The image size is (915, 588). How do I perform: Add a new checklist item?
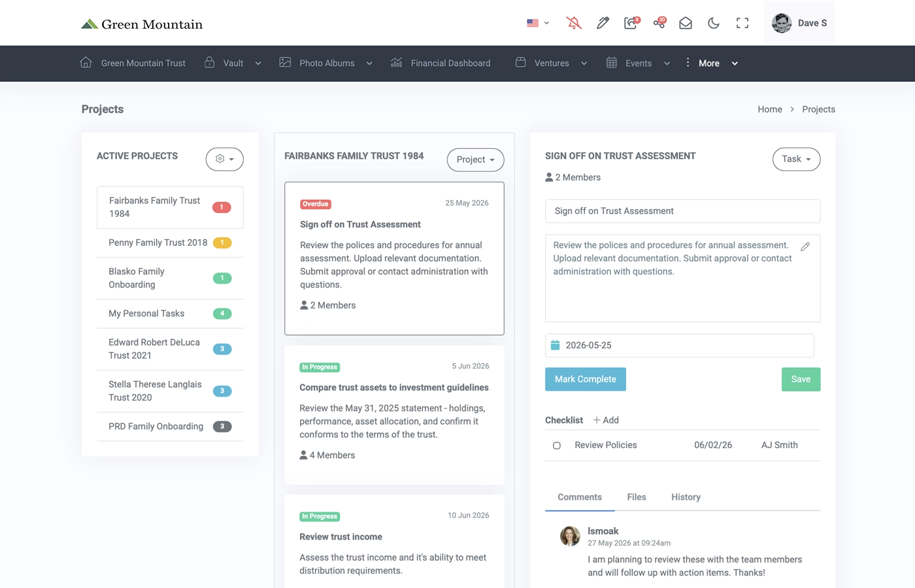click(606, 420)
